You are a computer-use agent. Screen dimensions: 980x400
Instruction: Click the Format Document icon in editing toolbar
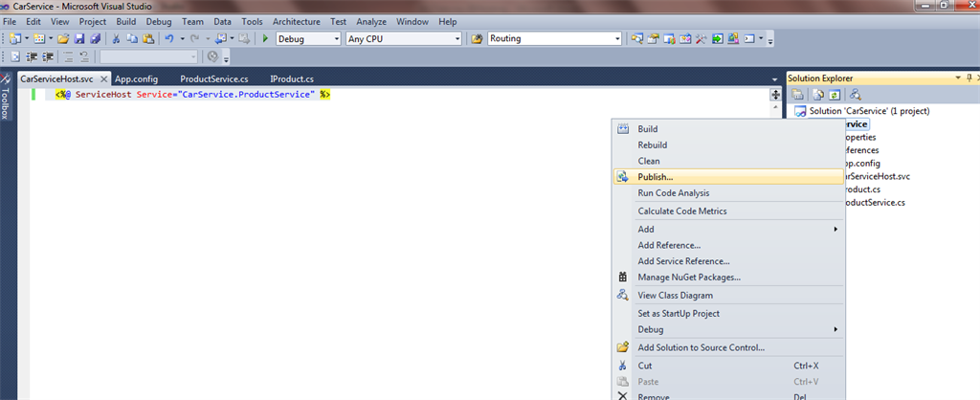point(15,56)
